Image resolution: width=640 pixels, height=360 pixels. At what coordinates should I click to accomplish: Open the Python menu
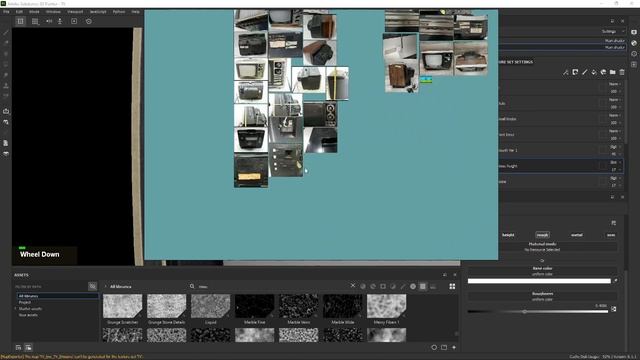pyautogui.click(x=119, y=12)
